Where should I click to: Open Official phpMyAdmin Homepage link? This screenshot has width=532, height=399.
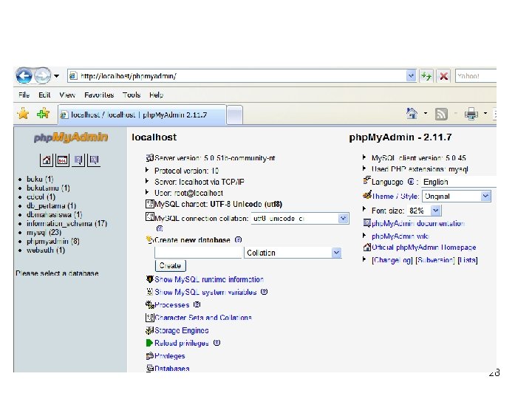coord(424,248)
